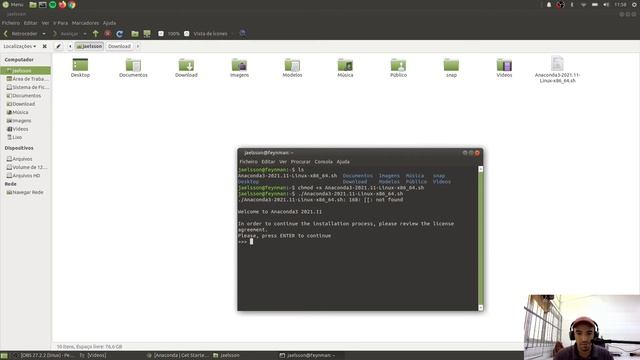This screenshot has width=640, height=360.
Task: Close the sidebar with X button
Action: click(x=44, y=47)
